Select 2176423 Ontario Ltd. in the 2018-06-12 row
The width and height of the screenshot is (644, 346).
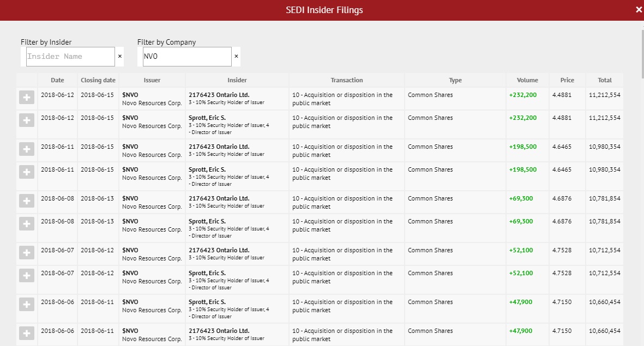[x=219, y=95]
